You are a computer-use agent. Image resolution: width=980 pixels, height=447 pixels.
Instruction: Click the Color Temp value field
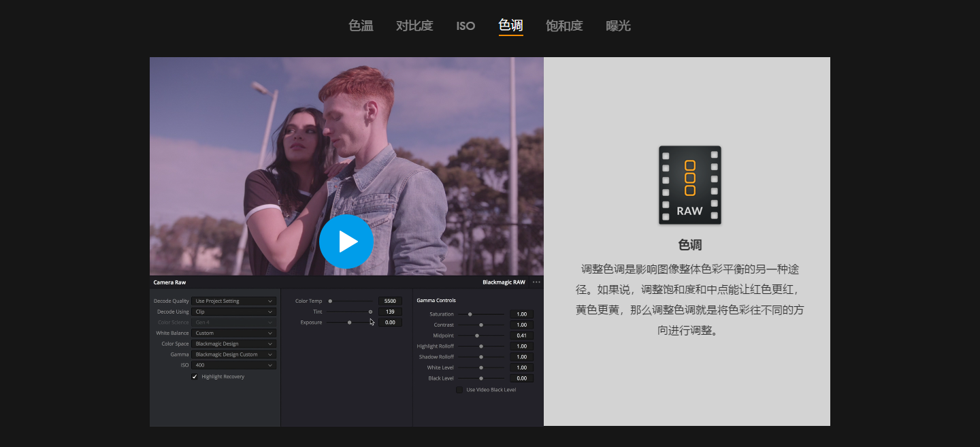[x=390, y=301]
